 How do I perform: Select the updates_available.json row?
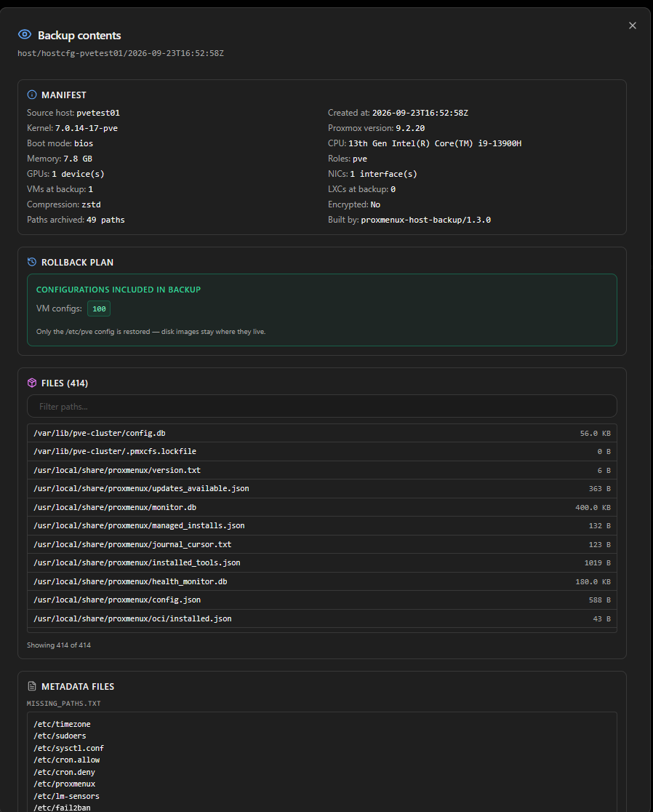[x=322, y=488]
